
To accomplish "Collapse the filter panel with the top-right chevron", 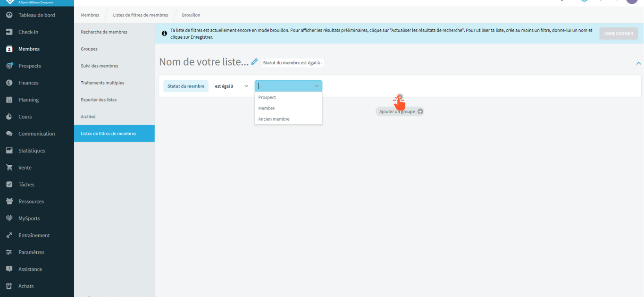I will point(638,63).
